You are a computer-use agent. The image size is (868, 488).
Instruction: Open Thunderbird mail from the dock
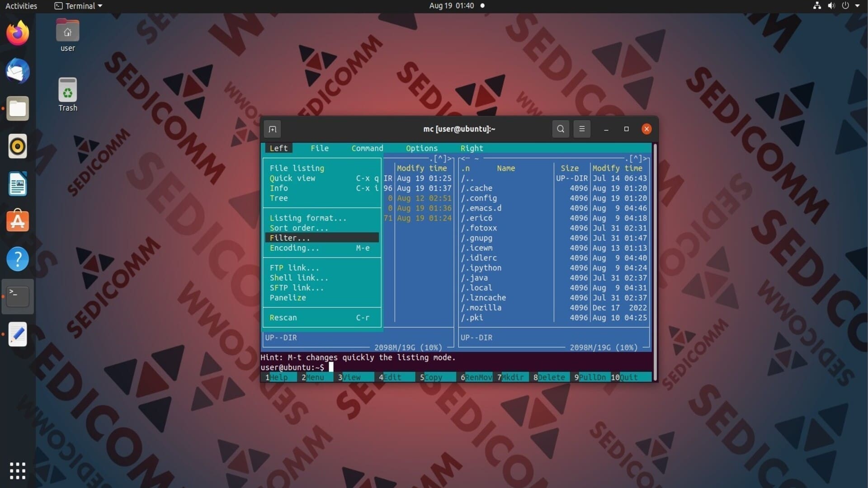(x=18, y=71)
